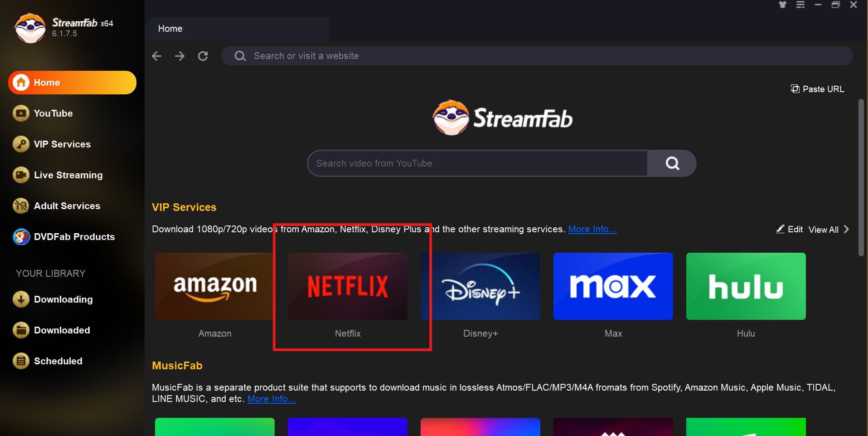The image size is (868, 436).
Task: Click the Disney+ label under tile
Action: [x=480, y=333]
